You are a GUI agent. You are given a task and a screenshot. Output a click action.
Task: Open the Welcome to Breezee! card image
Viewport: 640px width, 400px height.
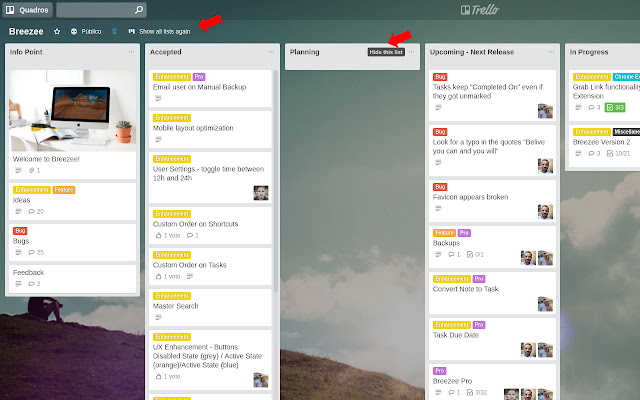(73, 111)
